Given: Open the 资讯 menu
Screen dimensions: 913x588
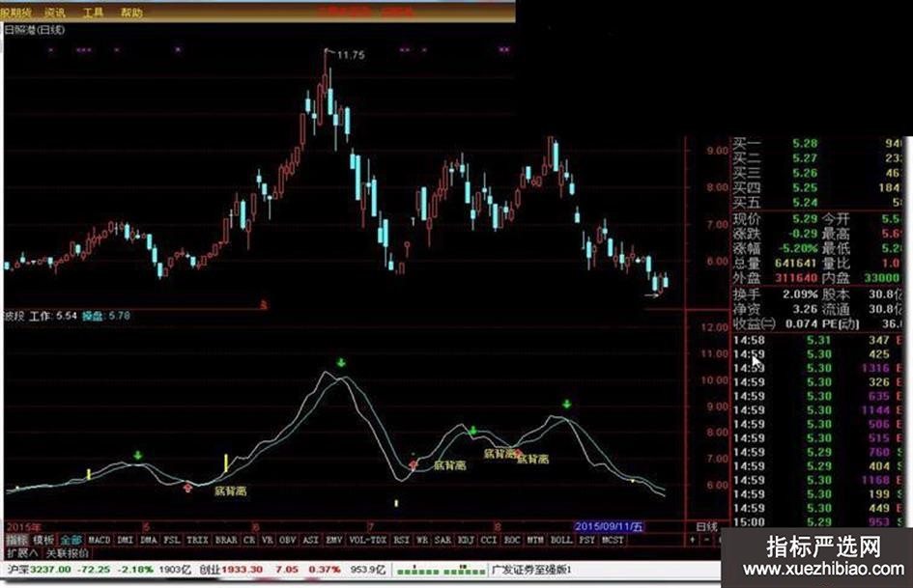Looking at the screenshot, I should point(55,13).
